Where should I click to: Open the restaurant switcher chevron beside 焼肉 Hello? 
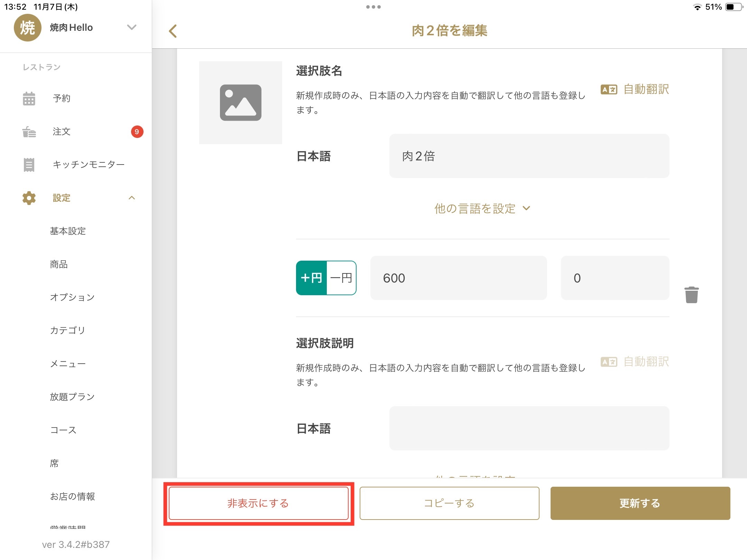pos(131,27)
